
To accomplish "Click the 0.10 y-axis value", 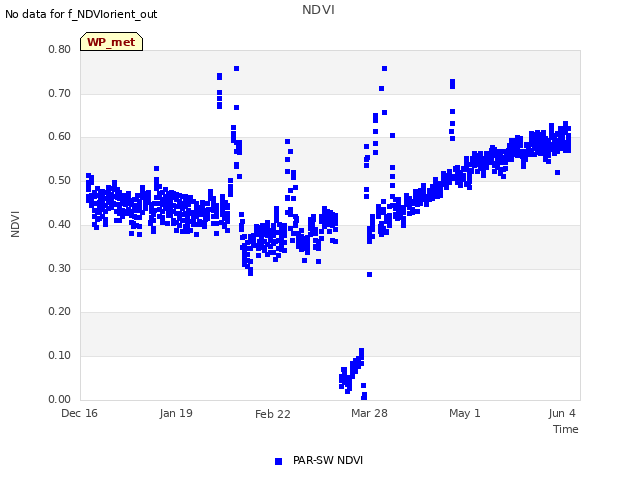I will pyautogui.click(x=60, y=356).
